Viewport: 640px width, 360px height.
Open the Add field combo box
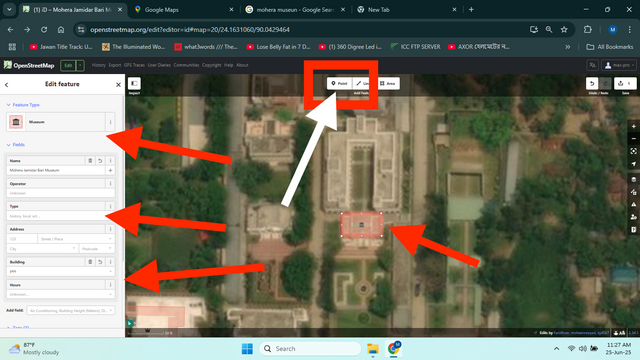click(x=71, y=311)
